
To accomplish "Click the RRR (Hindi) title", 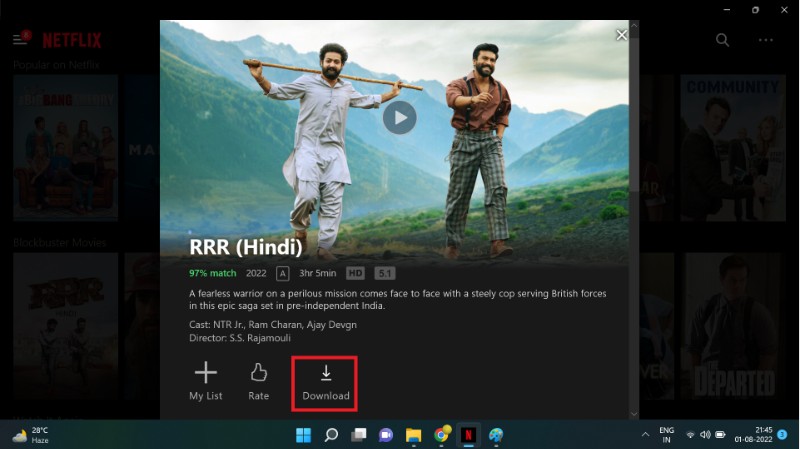I will click(246, 247).
